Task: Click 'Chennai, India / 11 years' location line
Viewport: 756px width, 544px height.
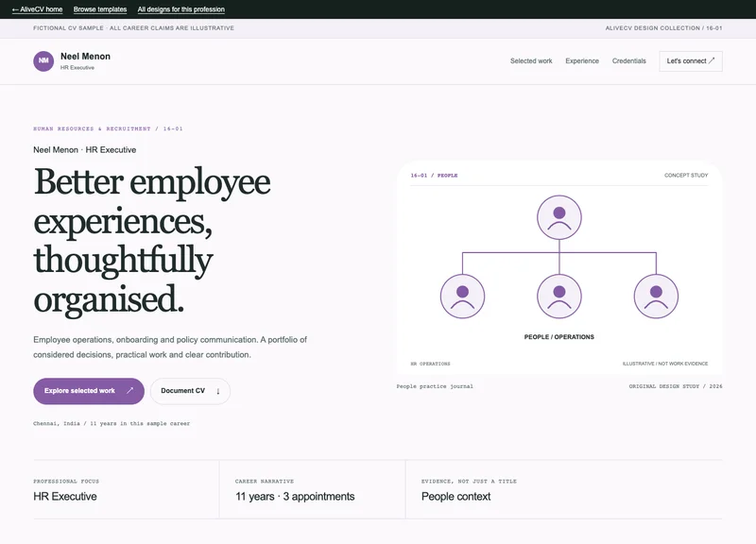Action: (x=112, y=423)
